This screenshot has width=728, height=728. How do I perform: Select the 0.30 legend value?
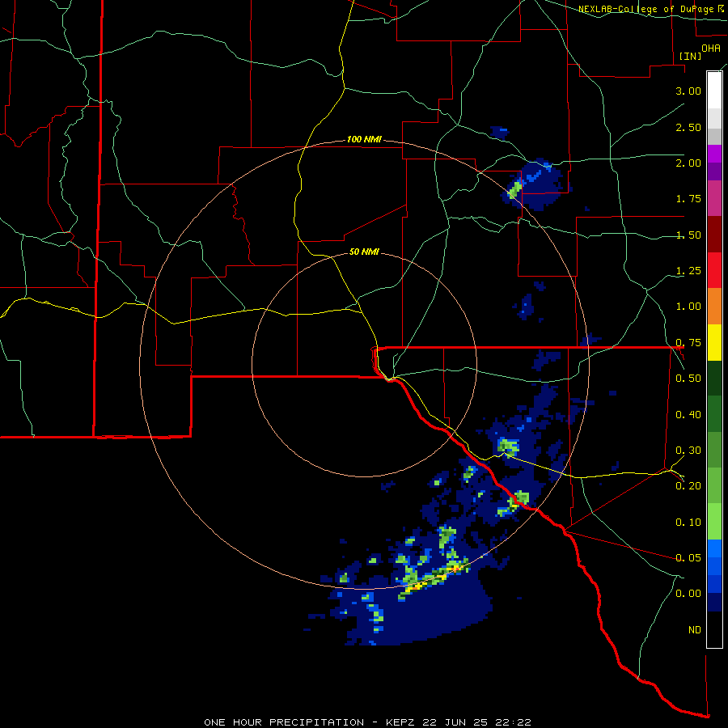[688, 451]
